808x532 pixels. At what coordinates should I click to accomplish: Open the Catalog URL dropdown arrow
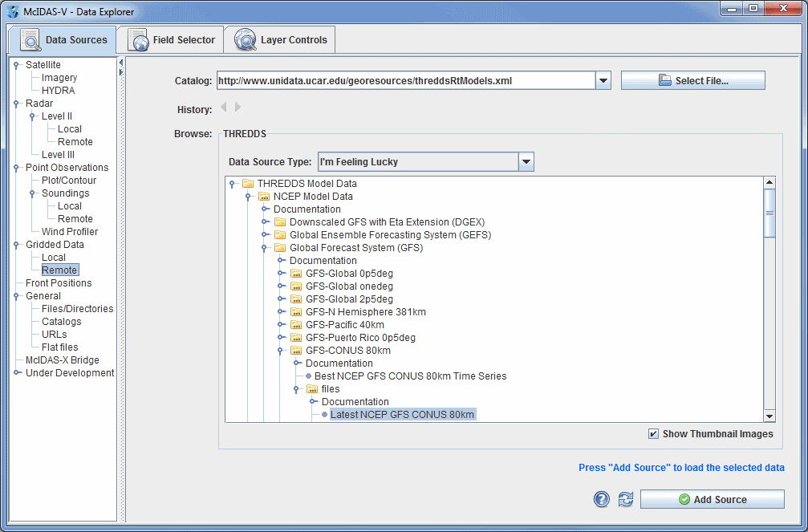click(x=603, y=81)
